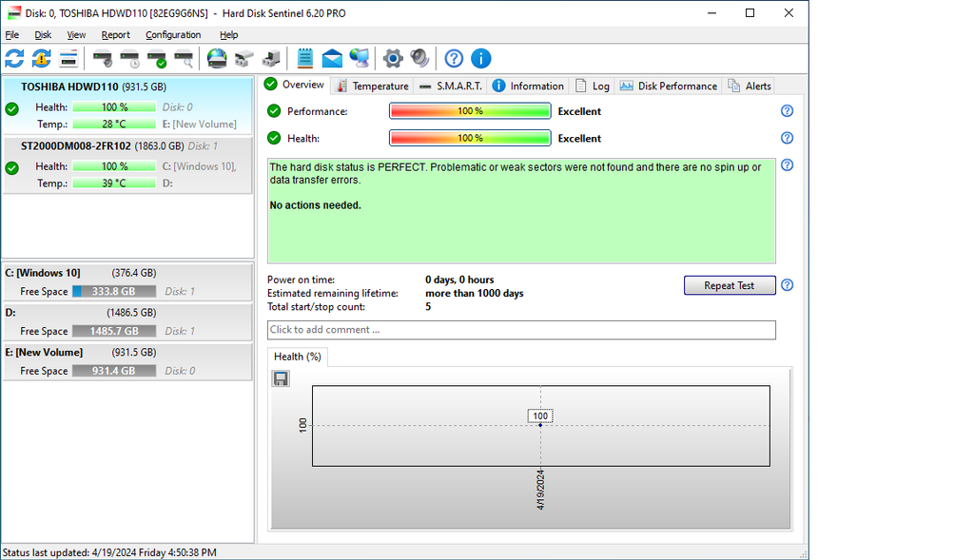The height and width of the screenshot is (560, 974).
Task: Click the blue info icon in toolbar
Action: click(x=481, y=58)
